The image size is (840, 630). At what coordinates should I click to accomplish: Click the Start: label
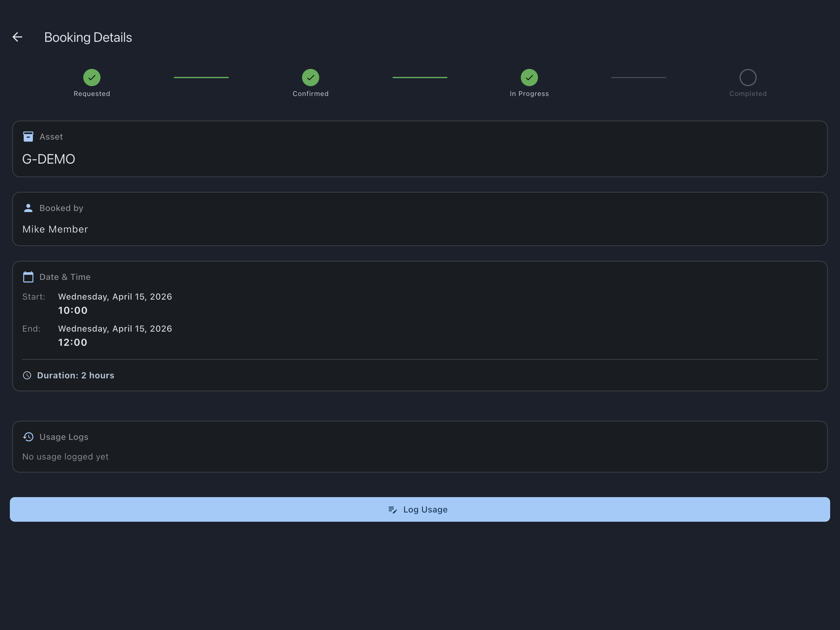coord(34,297)
